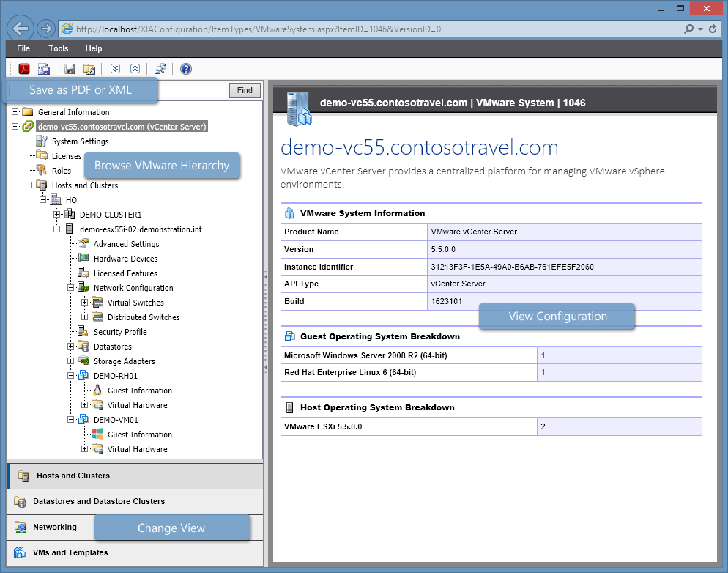The image size is (728, 573).
Task: Open the Save as PDF icon
Action: tap(24, 68)
